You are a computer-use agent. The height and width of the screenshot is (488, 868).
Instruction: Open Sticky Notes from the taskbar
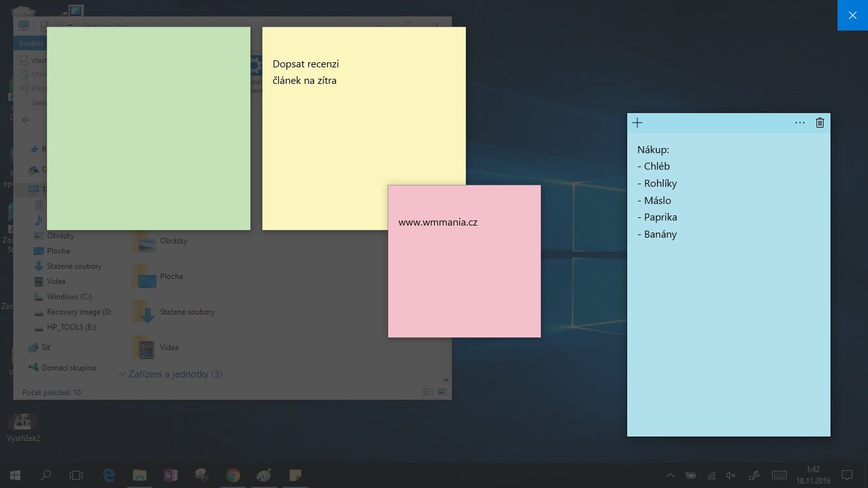295,475
